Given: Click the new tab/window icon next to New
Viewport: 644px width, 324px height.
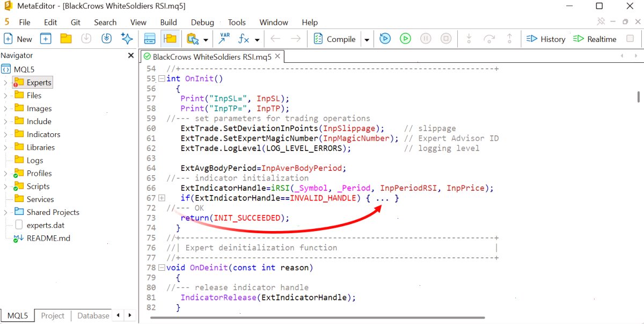Looking at the screenshot, I should 46,39.
